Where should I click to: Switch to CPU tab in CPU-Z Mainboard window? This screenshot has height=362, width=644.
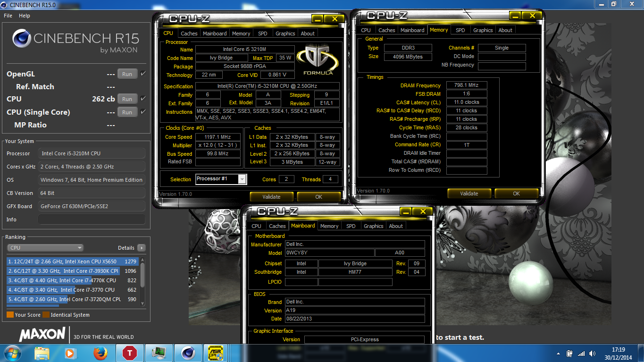(x=257, y=226)
